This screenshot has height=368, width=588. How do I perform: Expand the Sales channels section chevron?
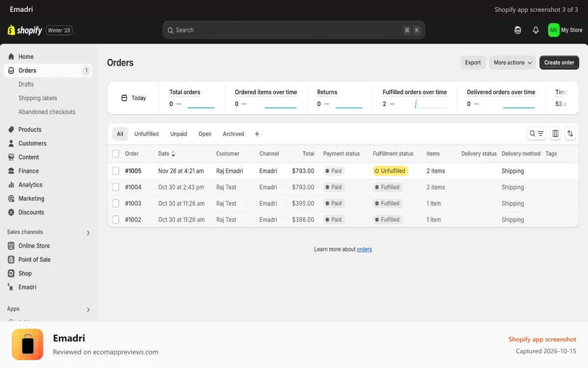coord(88,233)
